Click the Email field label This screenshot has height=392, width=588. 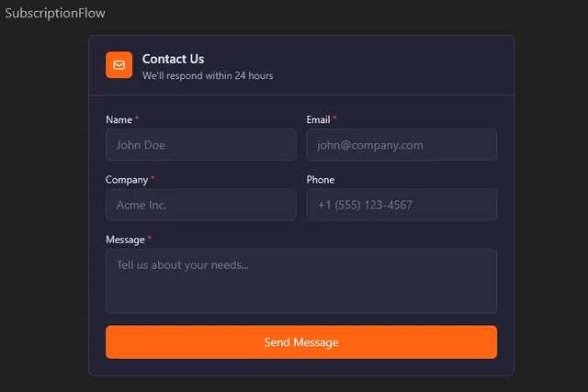(319, 119)
